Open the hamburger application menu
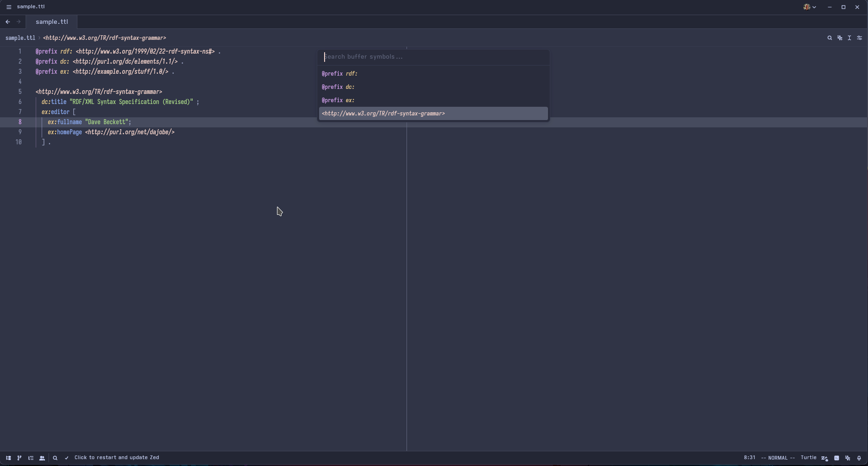Viewport: 868px width, 466px height. (9, 7)
